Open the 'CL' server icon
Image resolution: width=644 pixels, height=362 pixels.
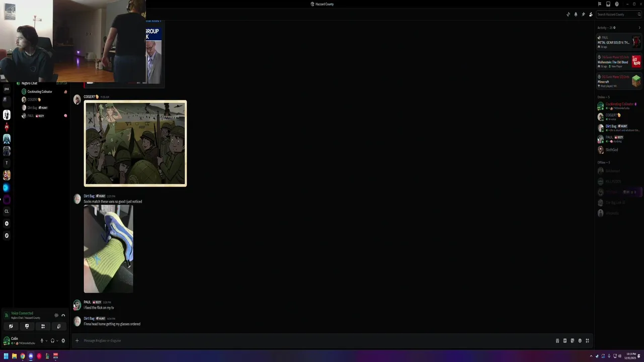[7, 211]
